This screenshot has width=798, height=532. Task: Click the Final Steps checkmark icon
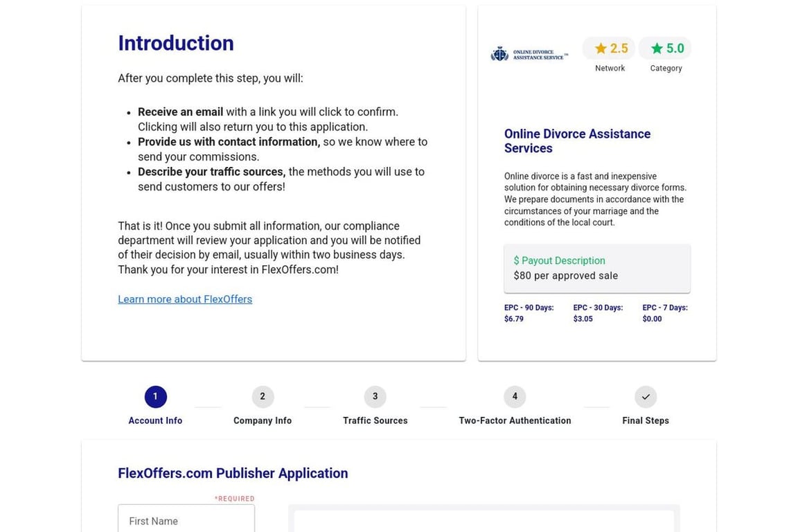646,397
